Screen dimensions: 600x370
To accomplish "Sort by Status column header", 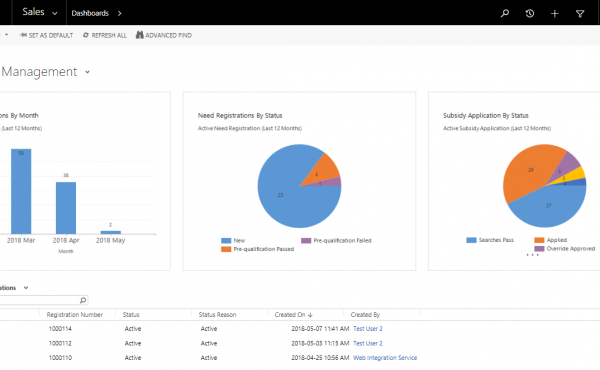I will coord(131,315).
